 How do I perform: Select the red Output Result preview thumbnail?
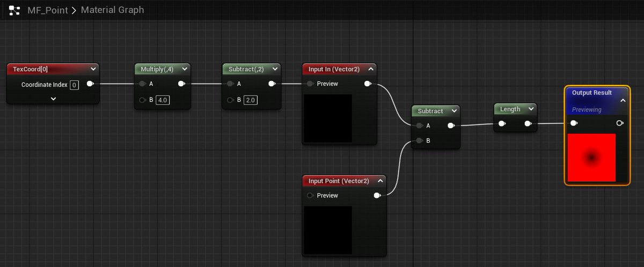click(x=591, y=157)
